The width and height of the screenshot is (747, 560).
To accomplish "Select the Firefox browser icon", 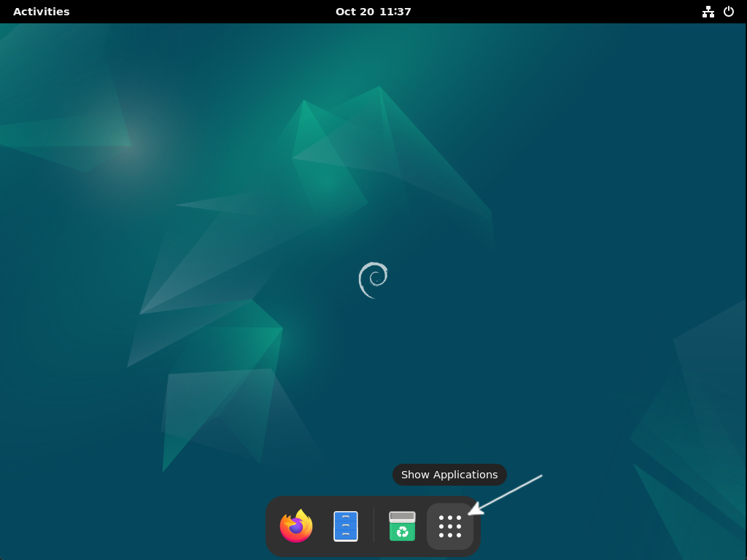I will pos(295,525).
